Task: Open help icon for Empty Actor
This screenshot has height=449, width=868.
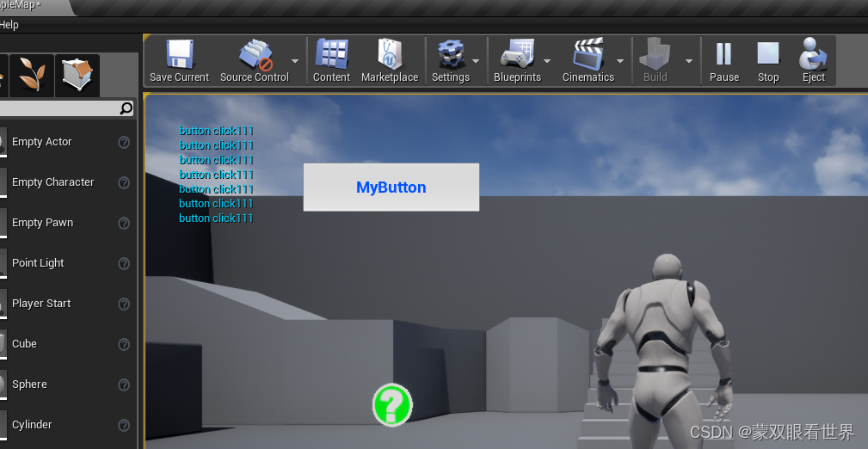Action: coord(124,142)
